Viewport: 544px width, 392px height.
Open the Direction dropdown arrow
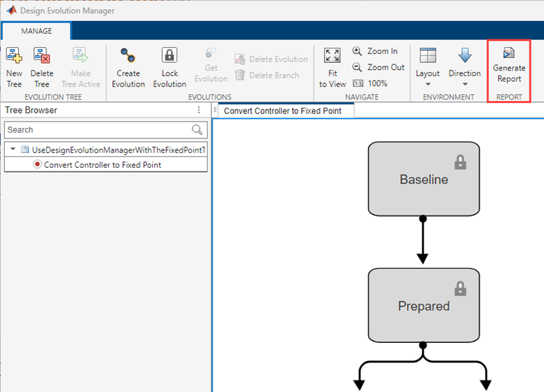(465, 84)
